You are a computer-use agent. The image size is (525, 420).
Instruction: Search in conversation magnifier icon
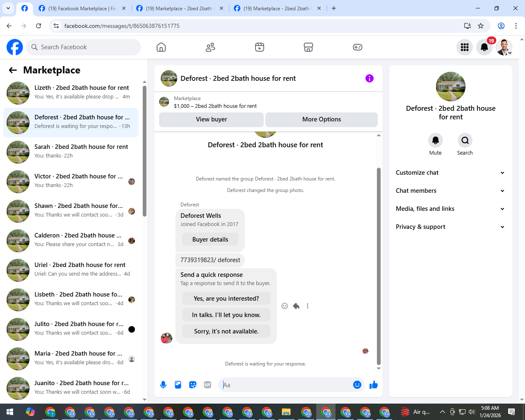(465, 140)
